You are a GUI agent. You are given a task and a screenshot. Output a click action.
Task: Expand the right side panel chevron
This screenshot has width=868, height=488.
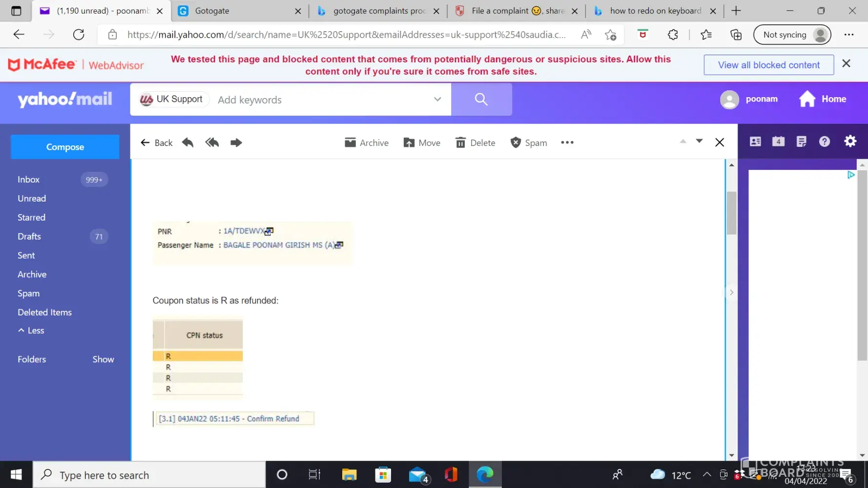tap(731, 292)
